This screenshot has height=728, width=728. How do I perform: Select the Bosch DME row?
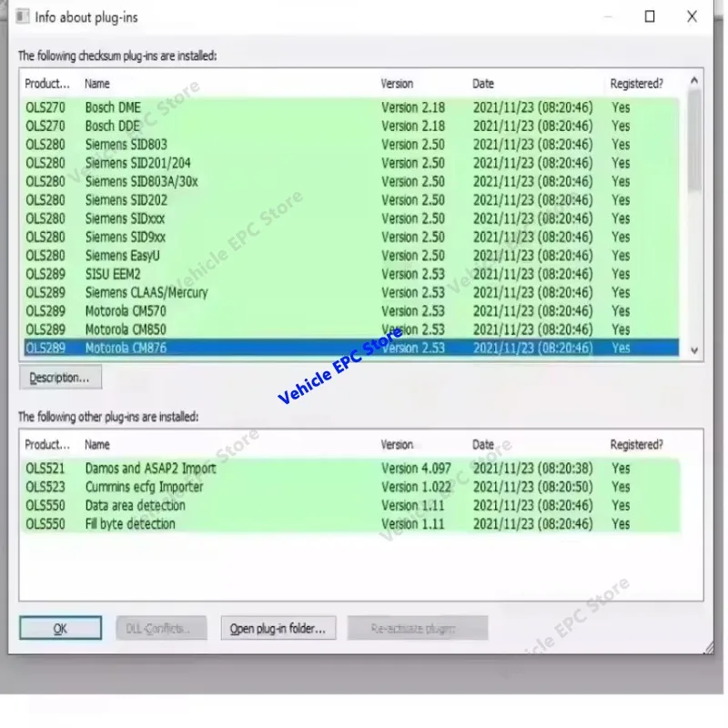pos(351,107)
